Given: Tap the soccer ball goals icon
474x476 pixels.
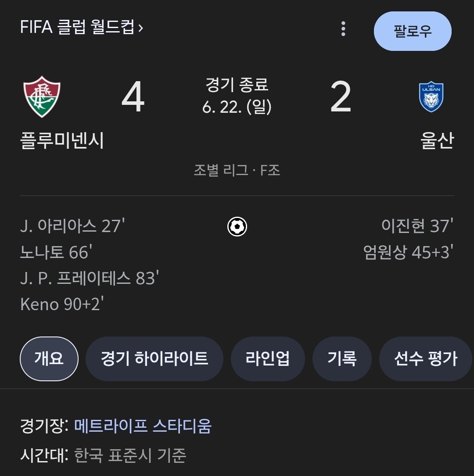Looking at the screenshot, I should 237,227.
